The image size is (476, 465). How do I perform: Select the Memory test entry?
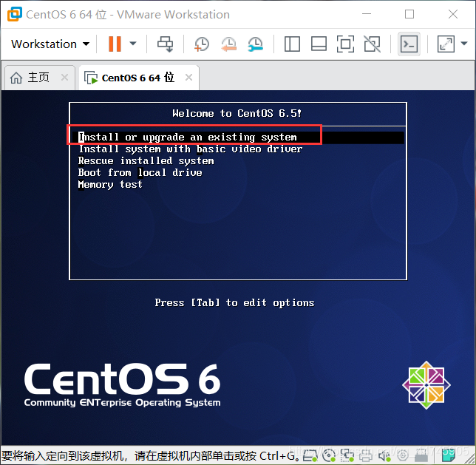click(110, 185)
